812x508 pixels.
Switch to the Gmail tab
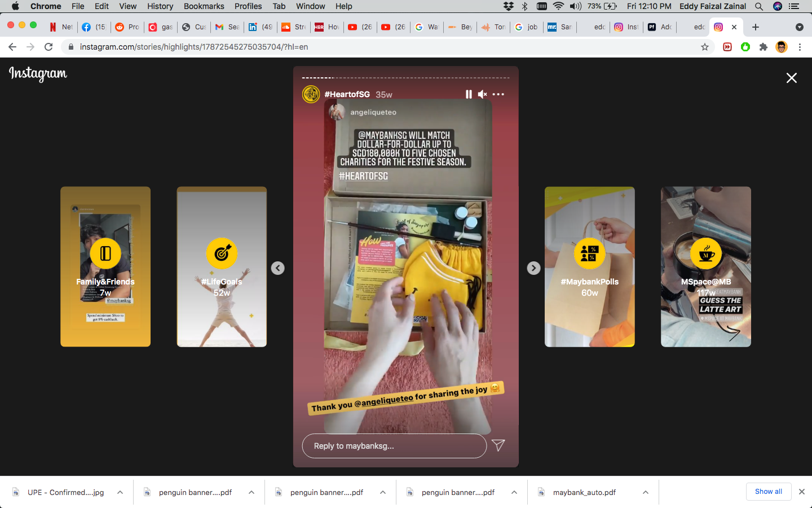click(227, 27)
